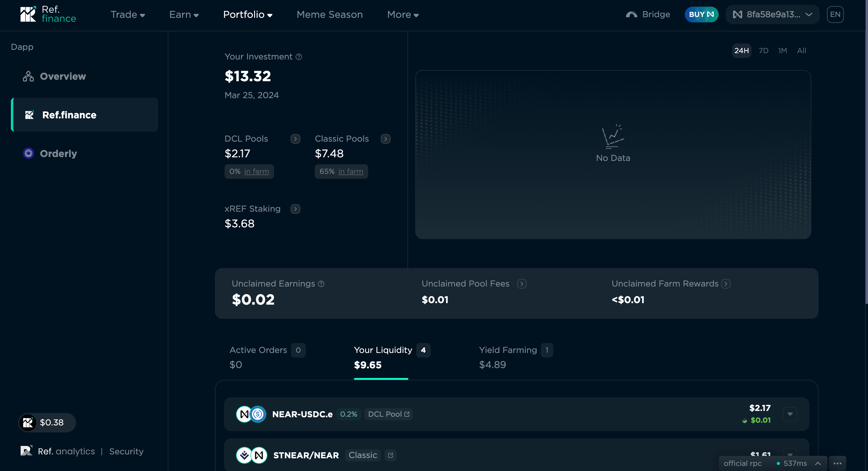Viewport: 868px width, 471px height.
Task: Select the 1M chart range
Action: [x=782, y=51]
